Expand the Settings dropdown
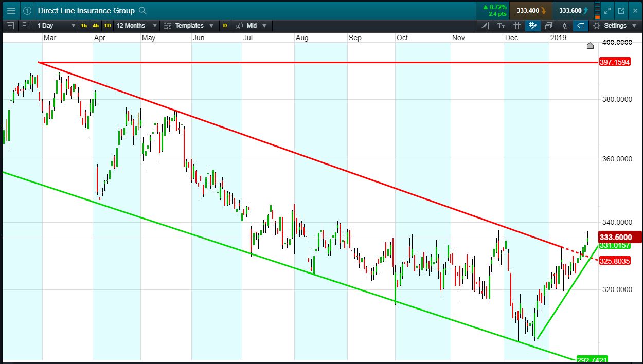Viewport: 643px width, 364px height. click(x=615, y=26)
